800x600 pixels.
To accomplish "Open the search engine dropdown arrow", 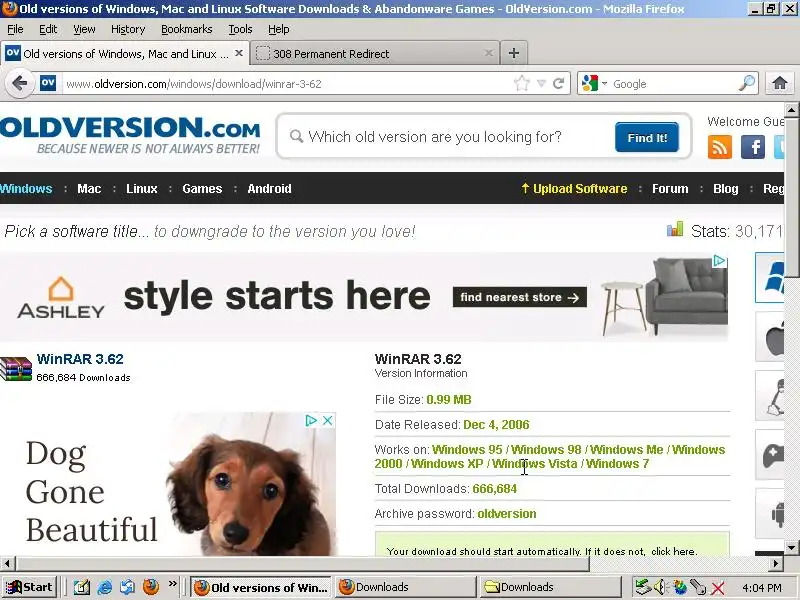I will tap(605, 83).
